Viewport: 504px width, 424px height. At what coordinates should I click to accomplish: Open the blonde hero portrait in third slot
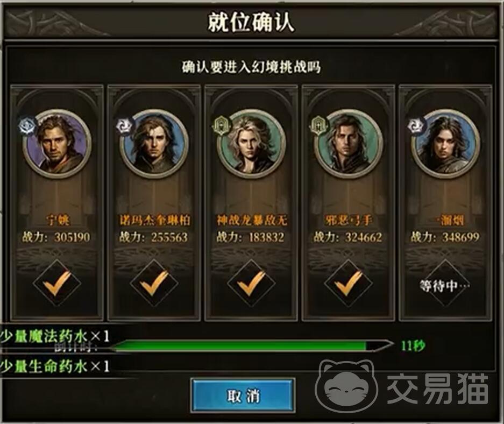click(251, 143)
